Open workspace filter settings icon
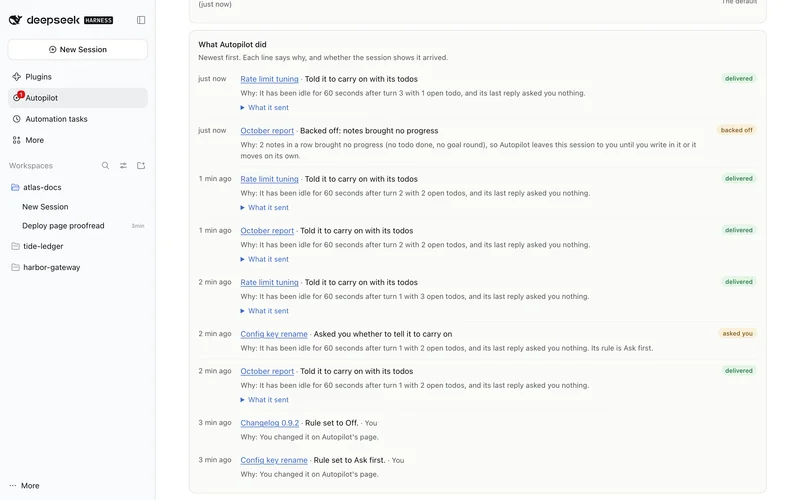Image resolution: width=800 pixels, height=500 pixels. (x=123, y=165)
